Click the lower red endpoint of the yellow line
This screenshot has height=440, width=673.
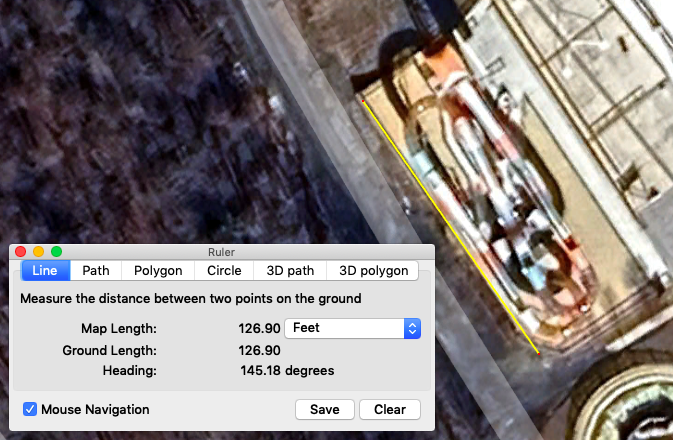539,354
